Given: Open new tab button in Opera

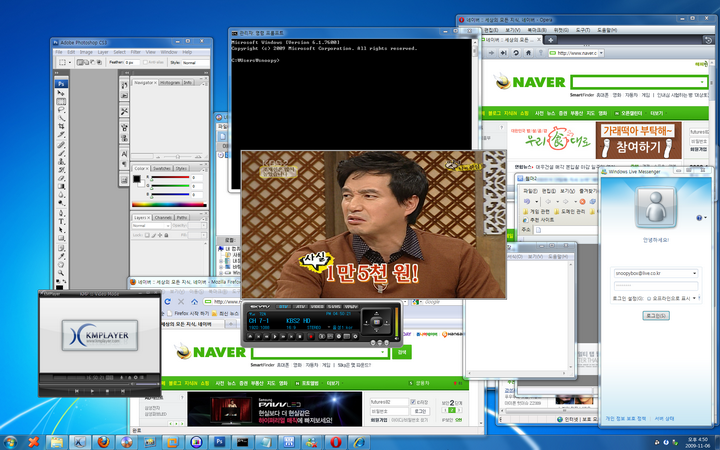Looking at the screenshot, I should point(551,40).
